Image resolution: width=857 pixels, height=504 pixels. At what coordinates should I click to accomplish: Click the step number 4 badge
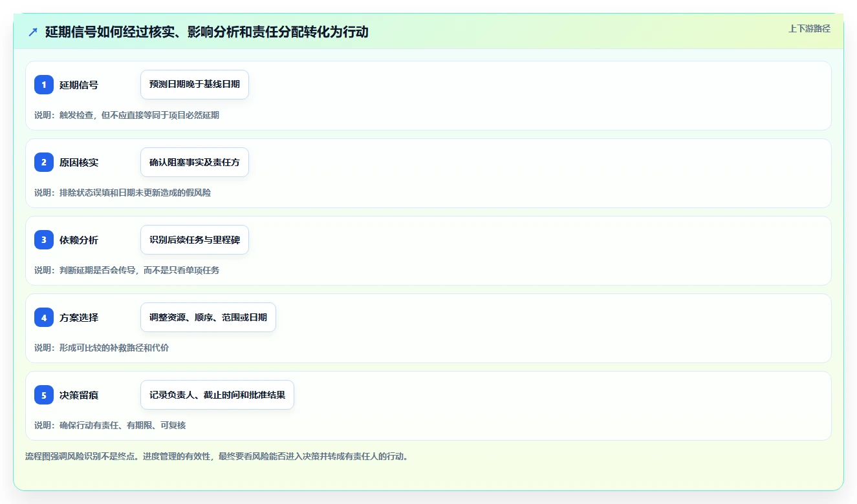[x=44, y=317]
